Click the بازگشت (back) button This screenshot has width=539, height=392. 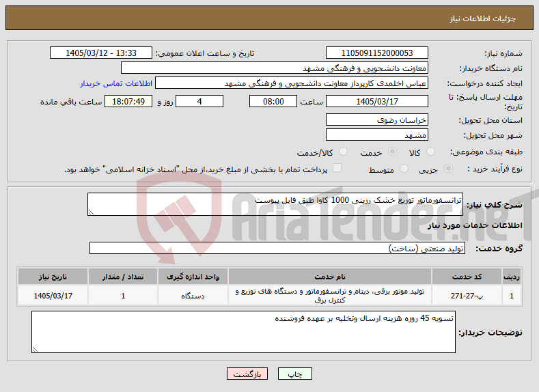(247, 374)
